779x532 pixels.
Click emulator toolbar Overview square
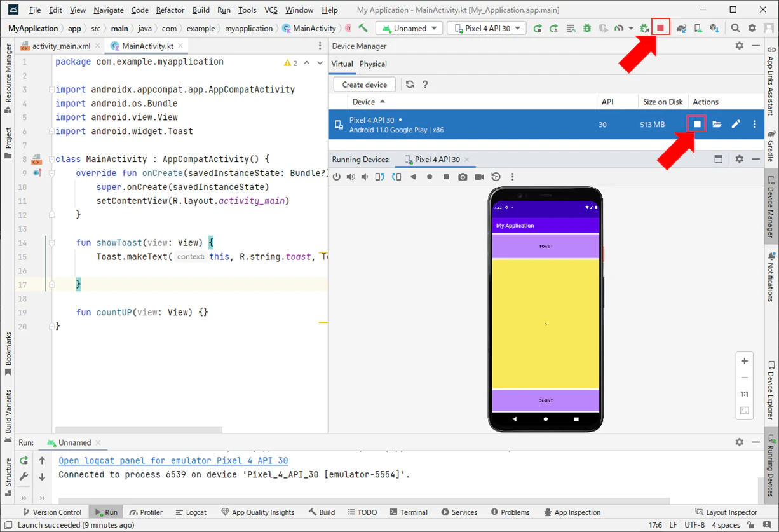[446, 177]
